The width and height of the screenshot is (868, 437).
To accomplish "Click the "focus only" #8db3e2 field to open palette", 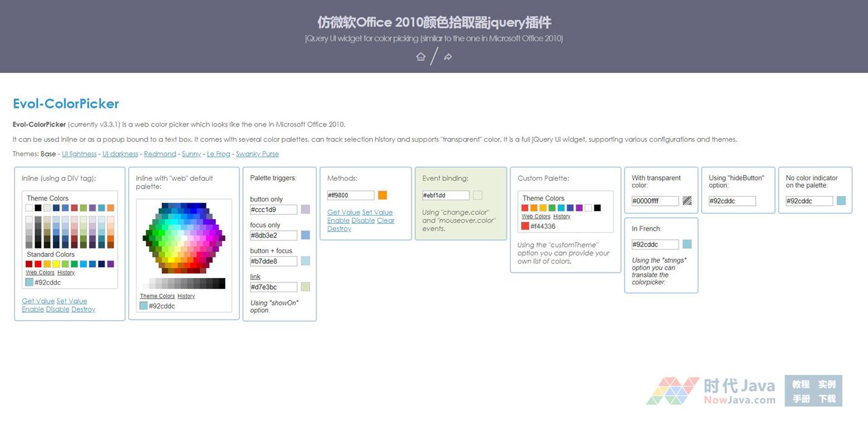I will (x=273, y=236).
